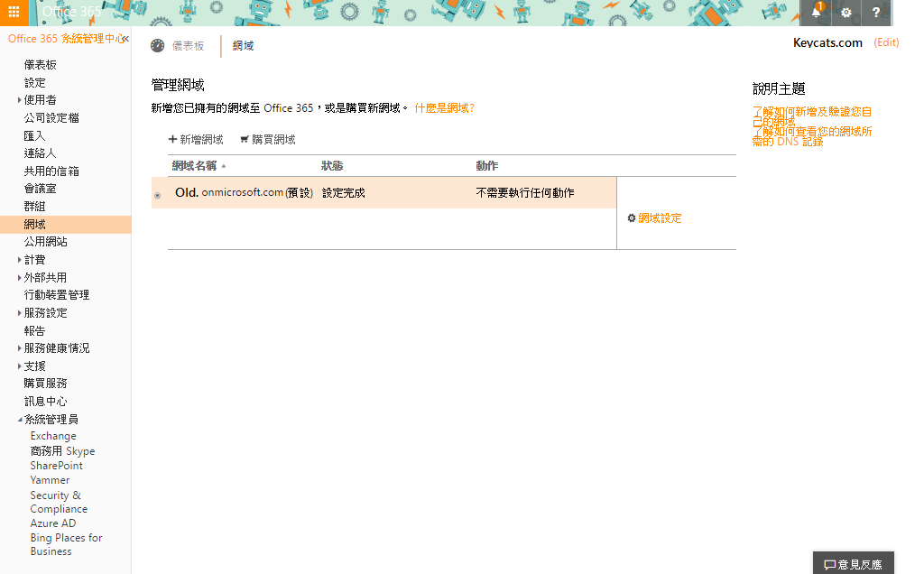Click the Office 365 系統管理中心 title
The width and height of the screenshot is (924, 574).
65,39
